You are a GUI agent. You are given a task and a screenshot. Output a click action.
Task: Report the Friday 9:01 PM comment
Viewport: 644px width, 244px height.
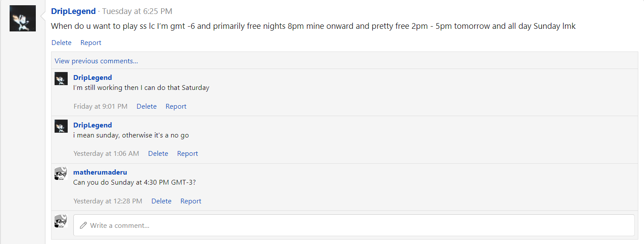[x=176, y=107]
